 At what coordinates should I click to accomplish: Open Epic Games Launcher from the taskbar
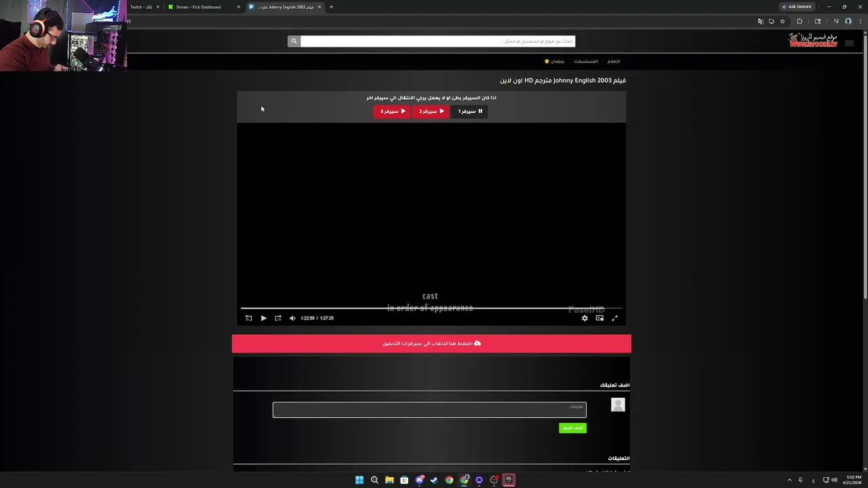[x=509, y=480]
